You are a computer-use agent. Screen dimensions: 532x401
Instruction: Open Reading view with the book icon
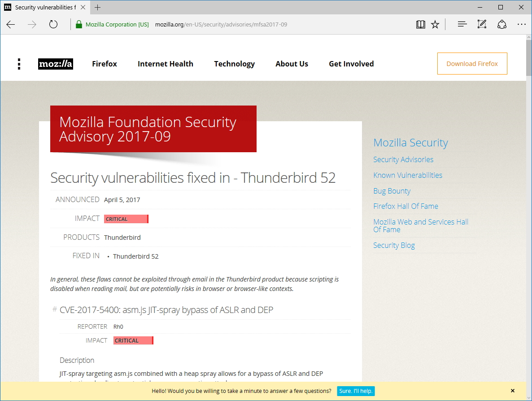click(x=421, y=24)
